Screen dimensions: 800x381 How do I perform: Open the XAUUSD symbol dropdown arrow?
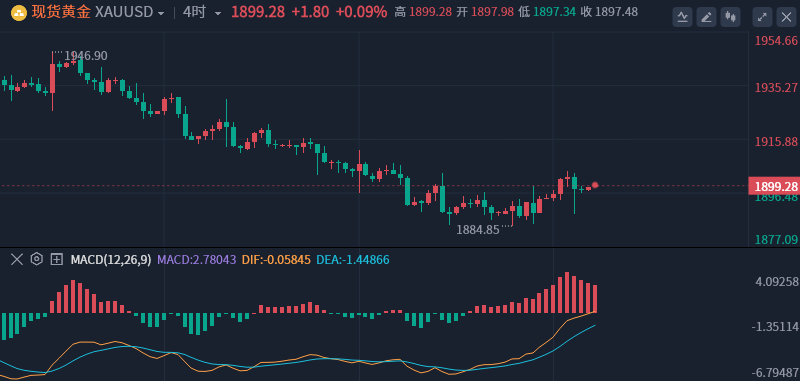[161, 13]
